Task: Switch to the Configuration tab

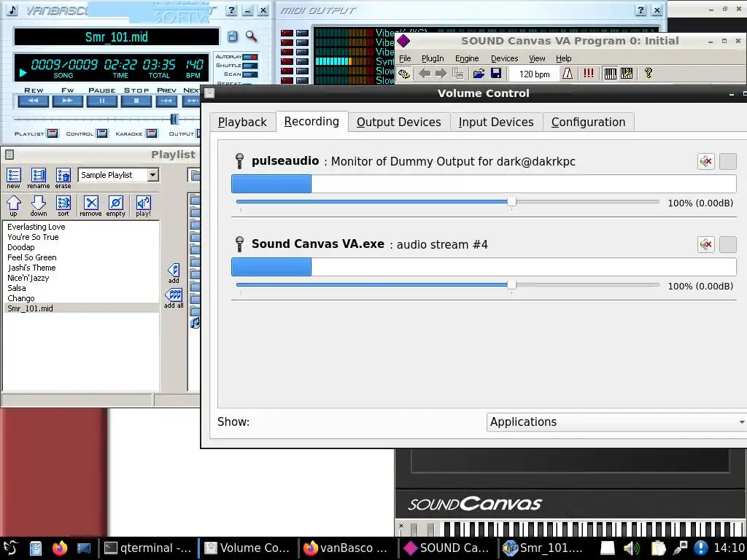Action: click(x=589, y=122)
